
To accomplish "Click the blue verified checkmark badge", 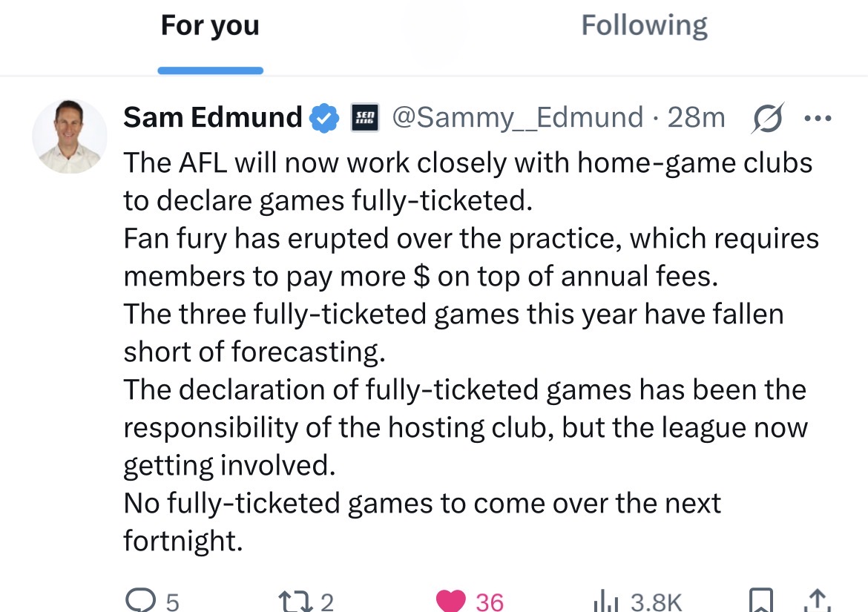I will coord(323,118).
